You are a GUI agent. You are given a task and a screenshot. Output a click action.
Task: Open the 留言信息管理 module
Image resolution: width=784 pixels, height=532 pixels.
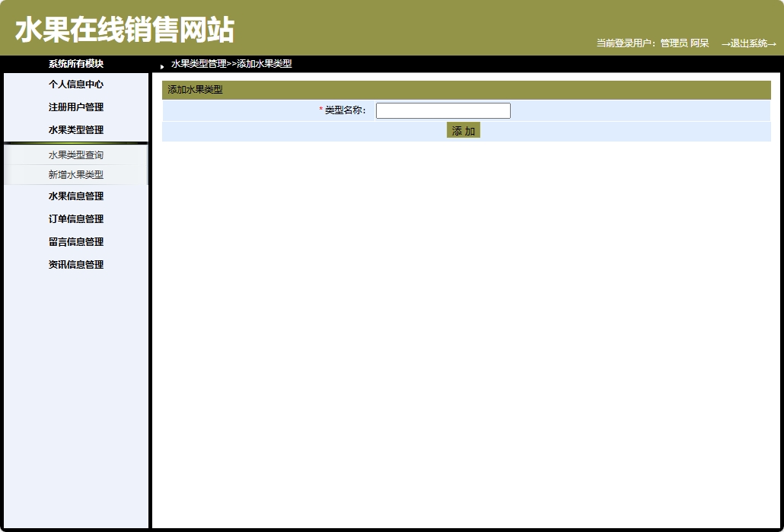pos(75,241)
